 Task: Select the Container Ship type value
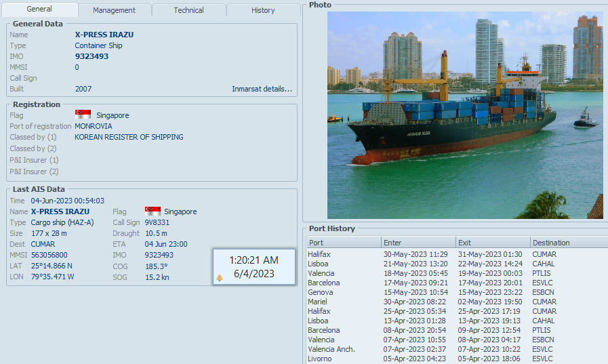pos(98,45)
